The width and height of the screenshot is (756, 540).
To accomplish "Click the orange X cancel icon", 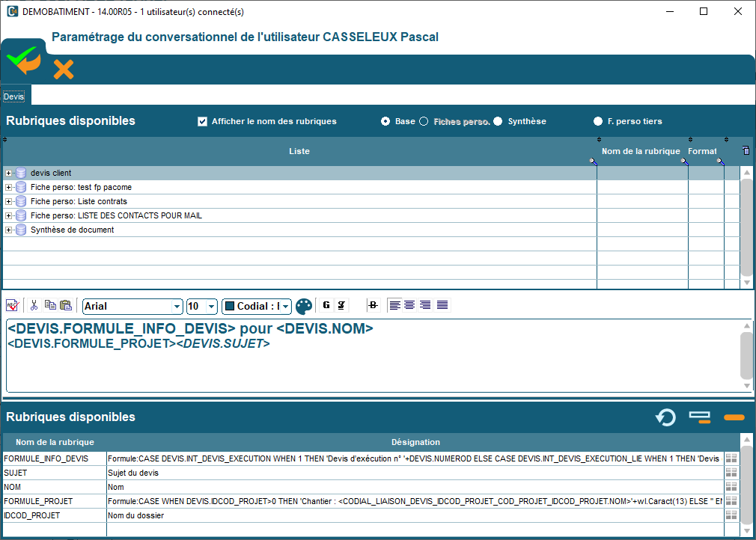I will tap(64, 70).
